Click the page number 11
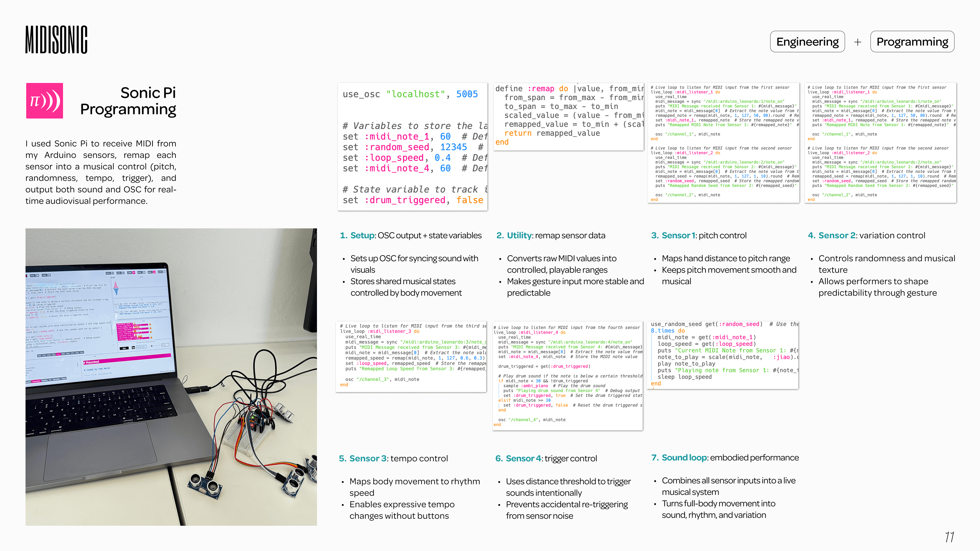Image resolution: width=980 pixels, height=551 pixels. [x=949, y=537]
